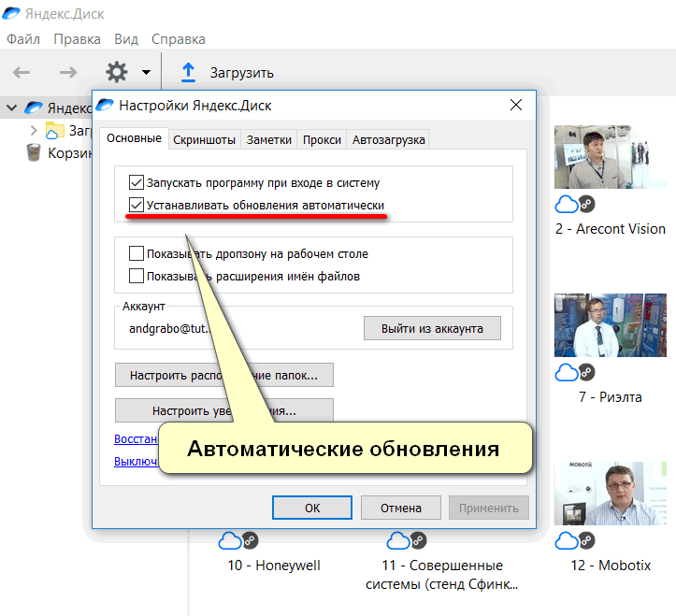Select the Корзина trash bin icon
Screen dimensions: 676x616
point(34,152)
